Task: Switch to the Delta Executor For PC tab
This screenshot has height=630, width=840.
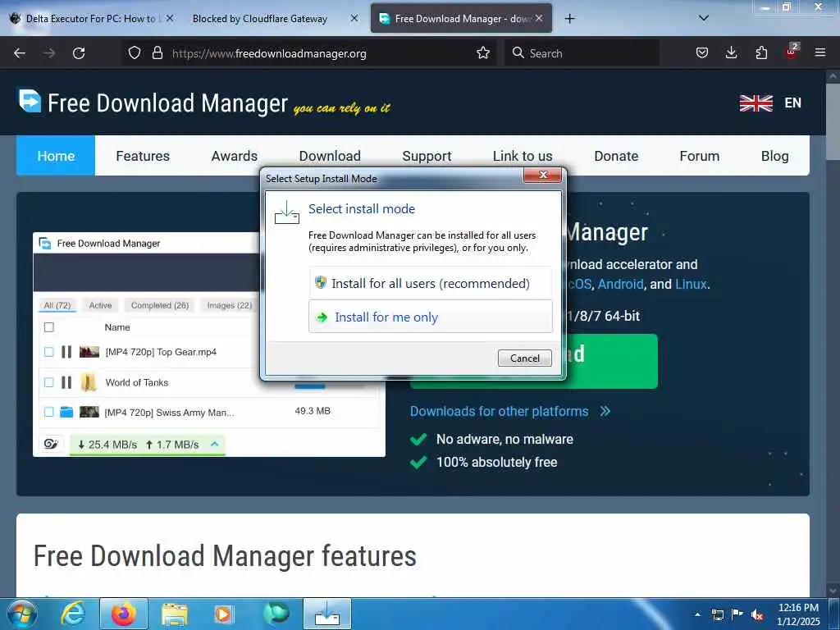Action: coord(90,19)
